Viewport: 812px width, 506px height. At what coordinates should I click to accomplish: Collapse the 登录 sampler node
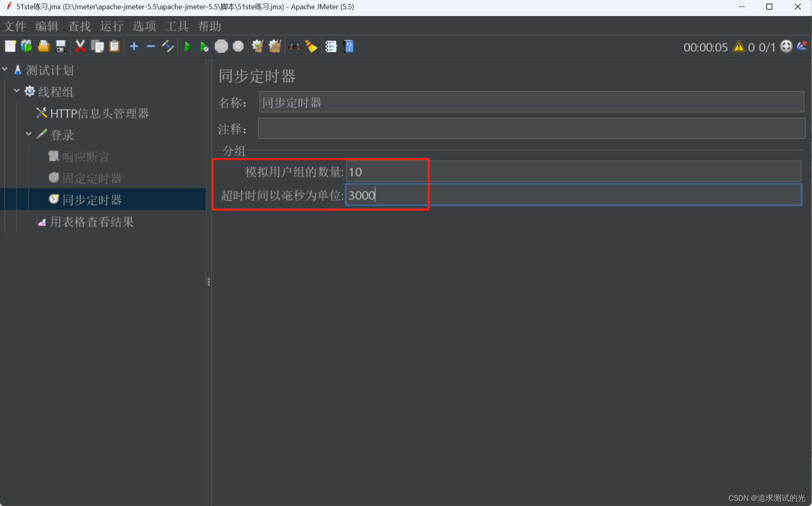click(x=28, y=134)
